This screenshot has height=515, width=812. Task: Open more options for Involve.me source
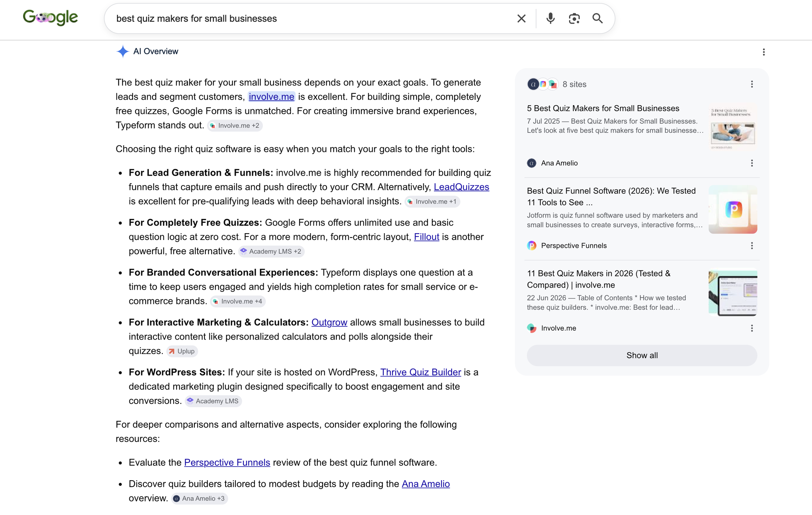(752, 328)
